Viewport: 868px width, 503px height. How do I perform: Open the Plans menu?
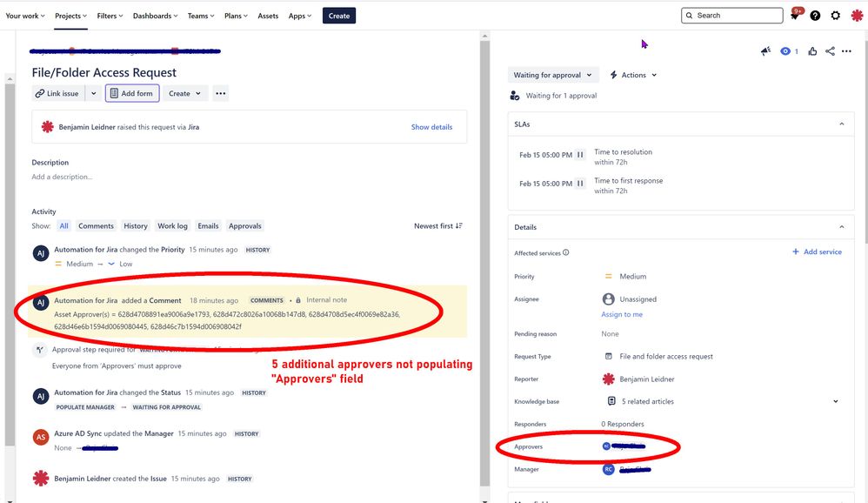pyautogui.click(x=236, y=16)
